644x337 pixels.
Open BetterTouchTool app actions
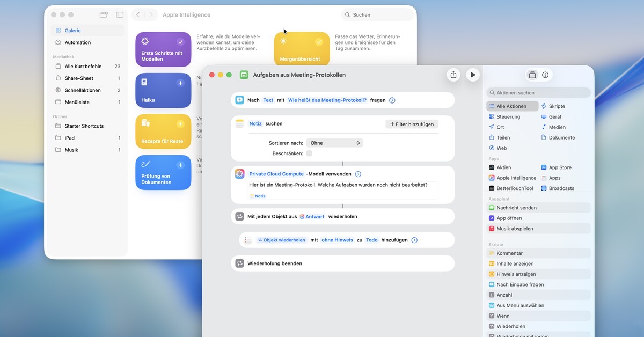513,188
